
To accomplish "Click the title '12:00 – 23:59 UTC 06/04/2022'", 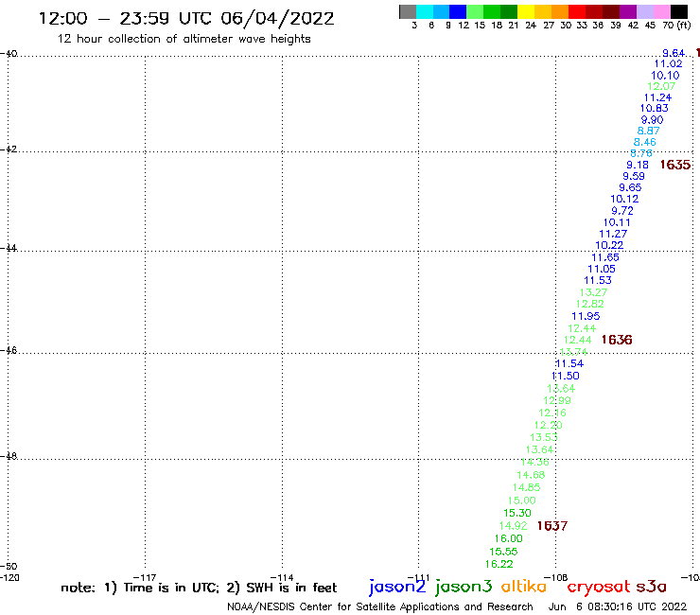I will [x=186, y=18].
